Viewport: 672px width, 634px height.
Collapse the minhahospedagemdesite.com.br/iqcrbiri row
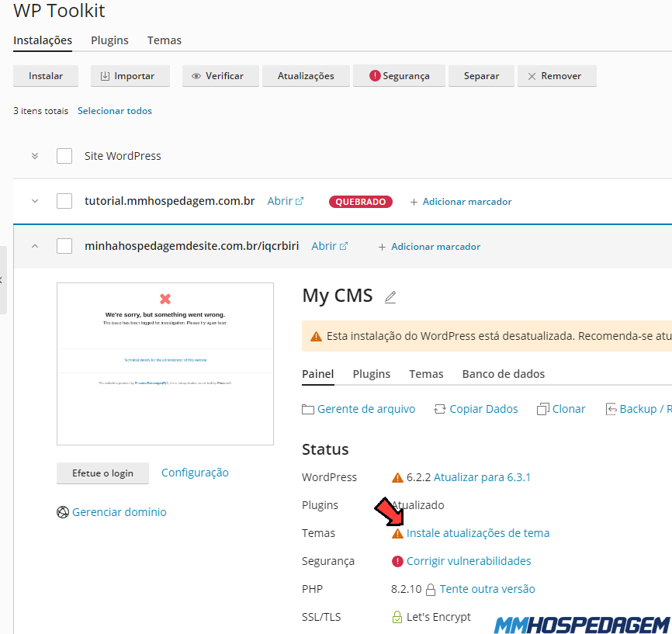click(35, 246)
